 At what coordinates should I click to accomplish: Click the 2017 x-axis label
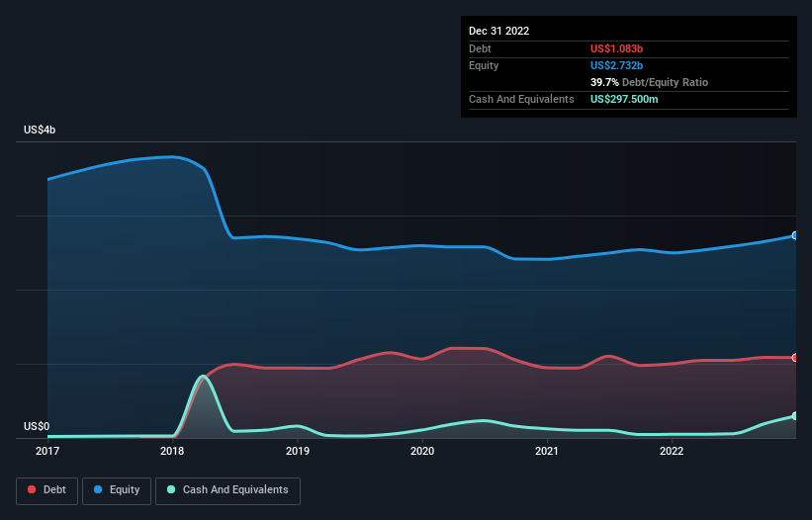coord(47,451)
